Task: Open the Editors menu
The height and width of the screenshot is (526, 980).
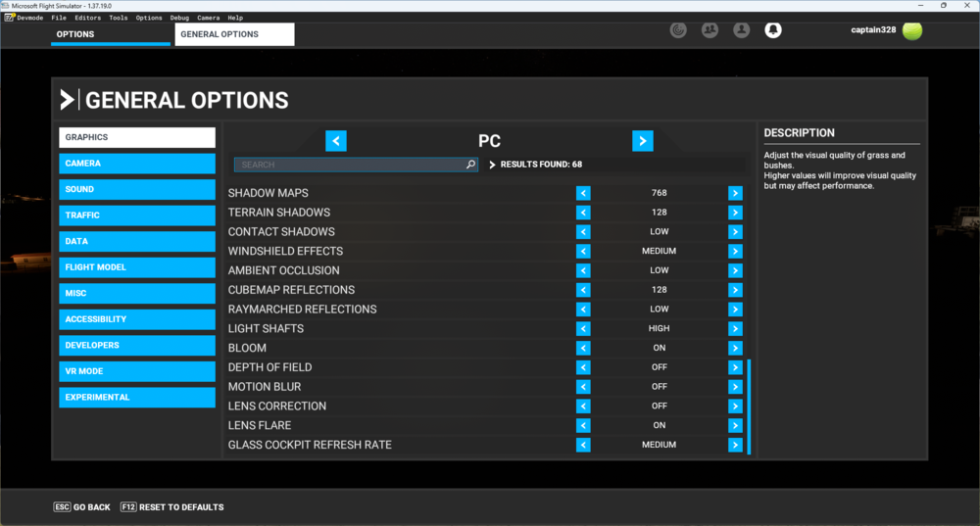Action: (87, 18)
